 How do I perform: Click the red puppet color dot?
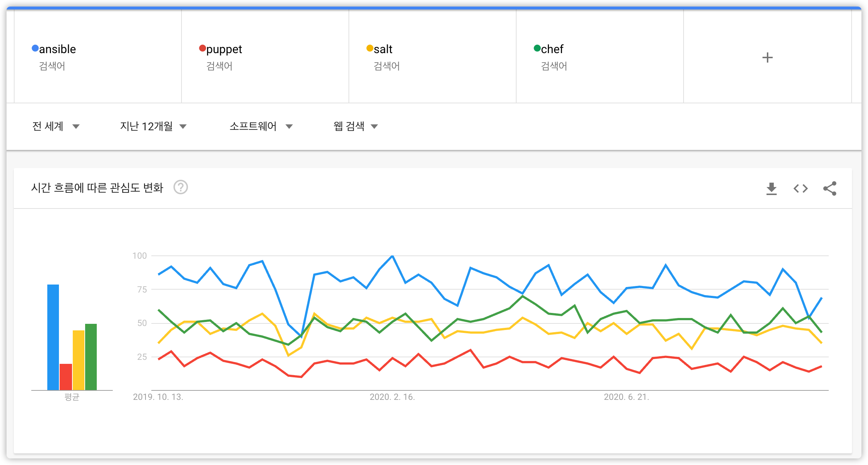[203, 48]
